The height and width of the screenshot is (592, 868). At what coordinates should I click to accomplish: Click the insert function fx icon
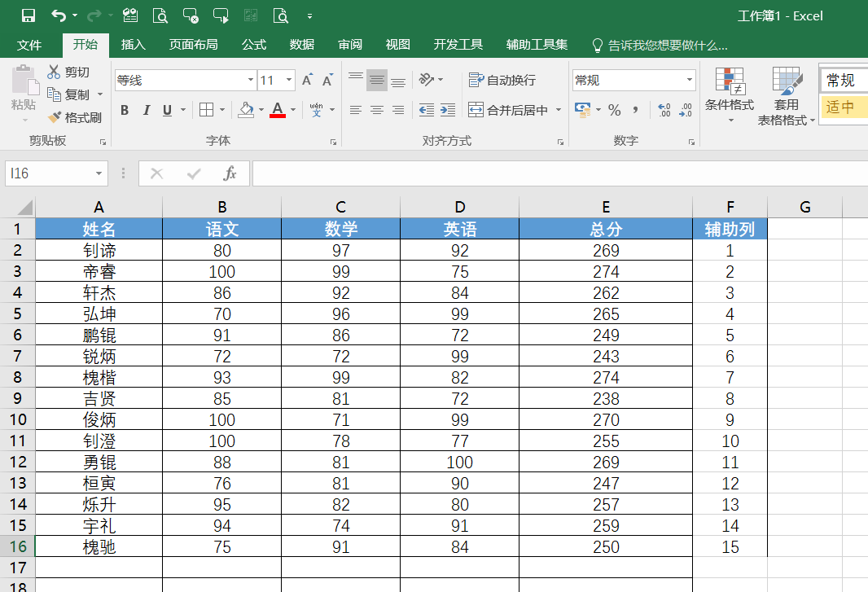tap(230, 173)
